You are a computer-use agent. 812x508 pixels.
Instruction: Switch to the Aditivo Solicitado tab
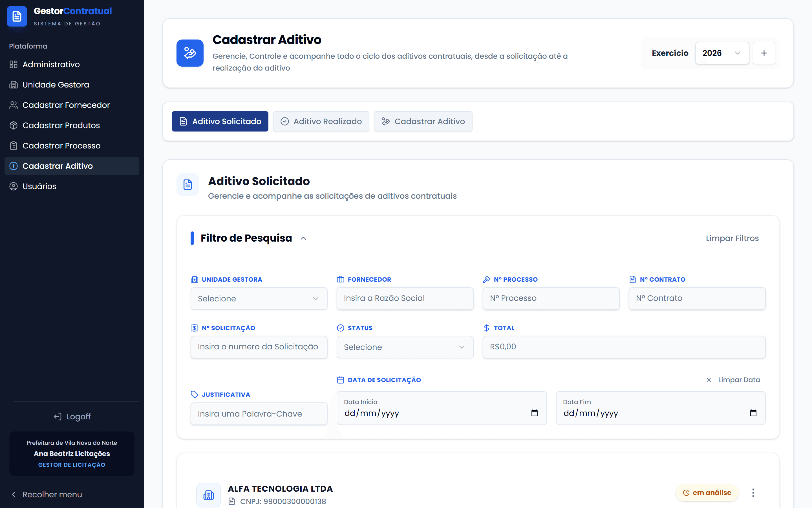pos(220,121)
